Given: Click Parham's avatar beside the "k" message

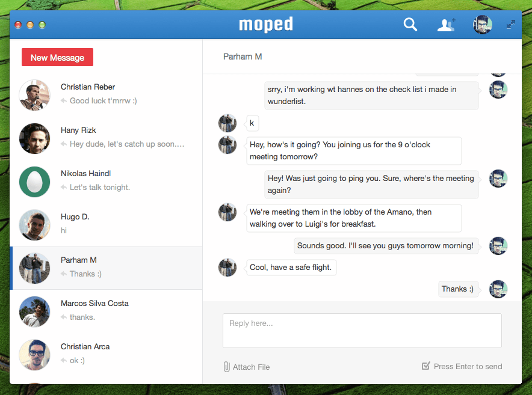Looking at the screenshot, I should pos(227,123).
